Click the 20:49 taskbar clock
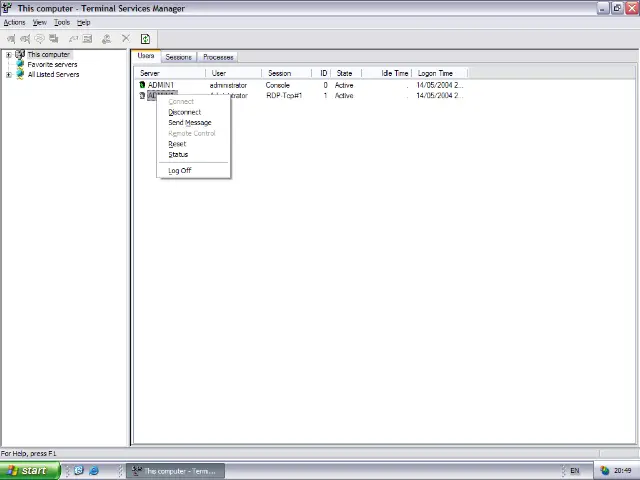The height and width of the screenshot is (480, 640). click(622, 471)
